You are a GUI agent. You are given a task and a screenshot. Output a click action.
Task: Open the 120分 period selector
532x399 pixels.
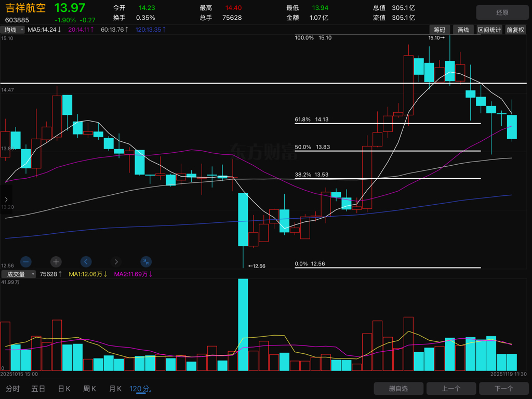point(140,389)
